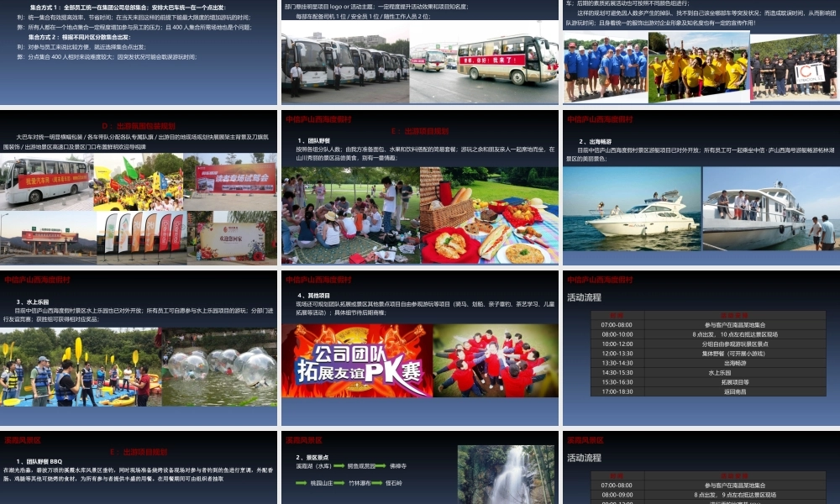The height and width of the screenshot is (504, 840).
Task: Select the 公司团队拓展友谊PK赛 flame graphic
Action: (357, 360)
